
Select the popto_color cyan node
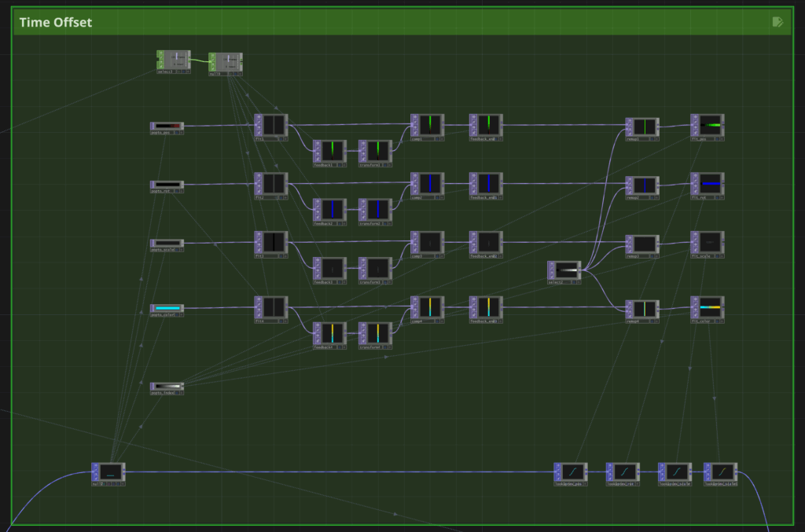(167, 308)
